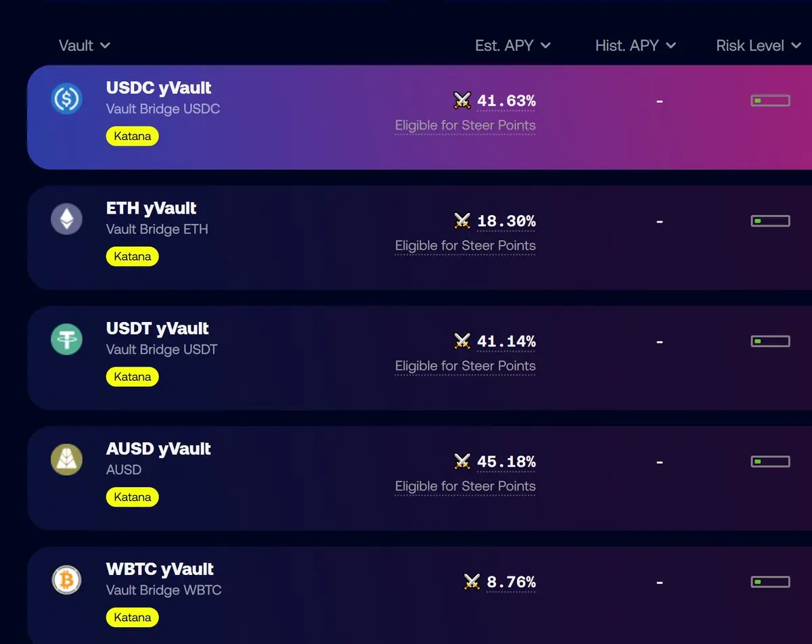Click swords icon beside 41.63% APY
The height and width of the screenshot is (644, 812).
462,101
